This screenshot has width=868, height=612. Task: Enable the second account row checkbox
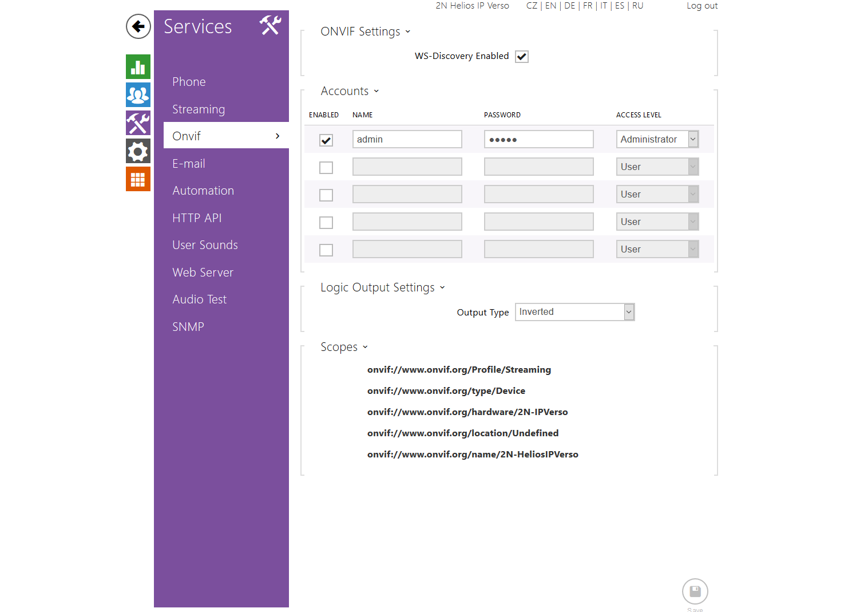tap(326, 168)
